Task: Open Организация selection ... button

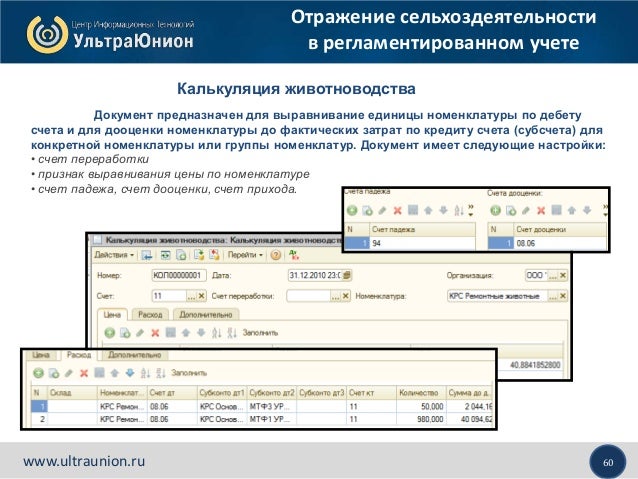Action: click(x=553, y=276)
